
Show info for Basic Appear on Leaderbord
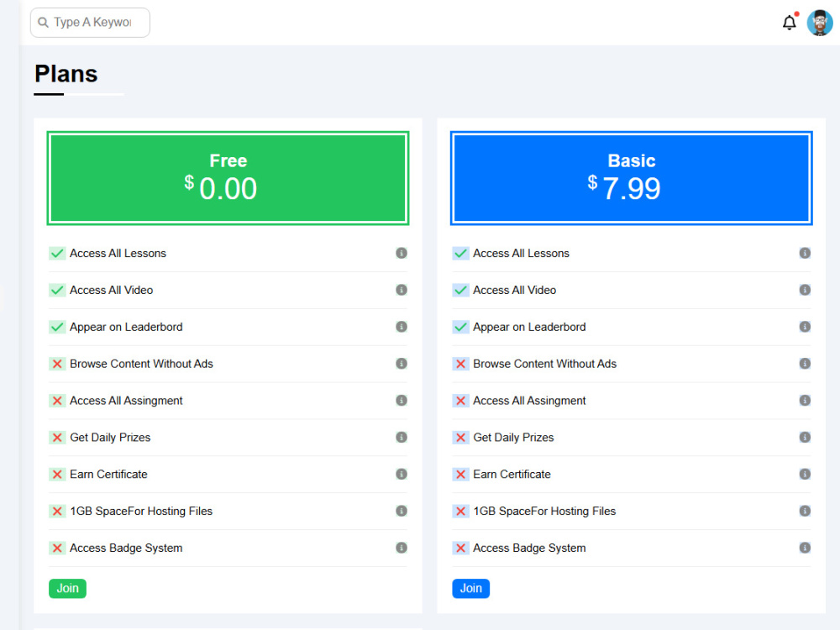point(805,327)
